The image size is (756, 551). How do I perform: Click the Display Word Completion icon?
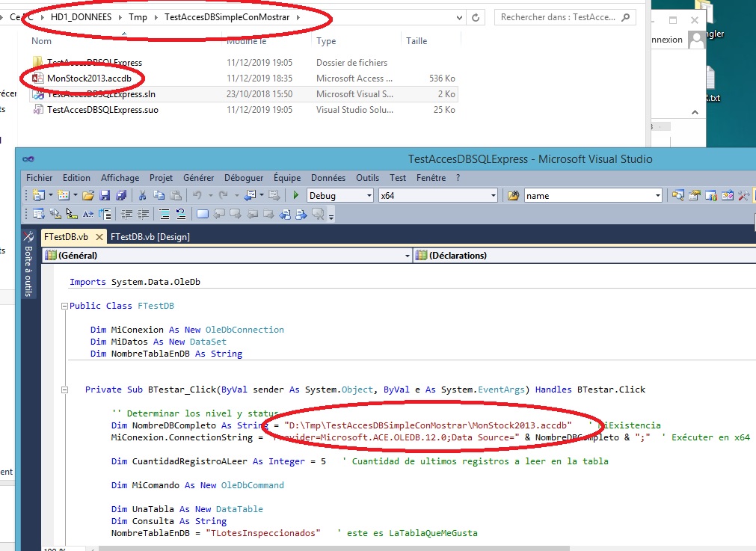point(88,214)
